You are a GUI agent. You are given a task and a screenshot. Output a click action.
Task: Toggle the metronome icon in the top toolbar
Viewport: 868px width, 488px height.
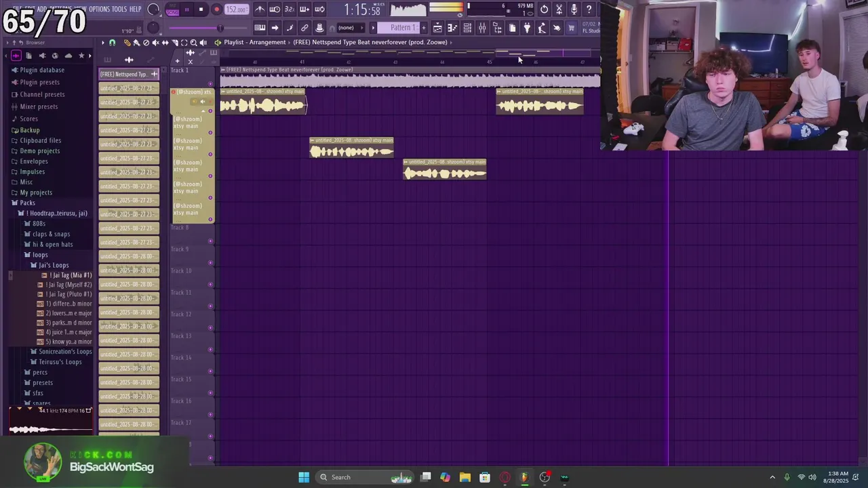[260, 9]
